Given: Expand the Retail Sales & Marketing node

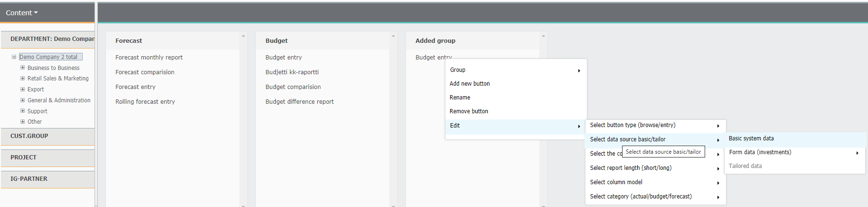Looking at the screenshot, I should tap(22, 78).
